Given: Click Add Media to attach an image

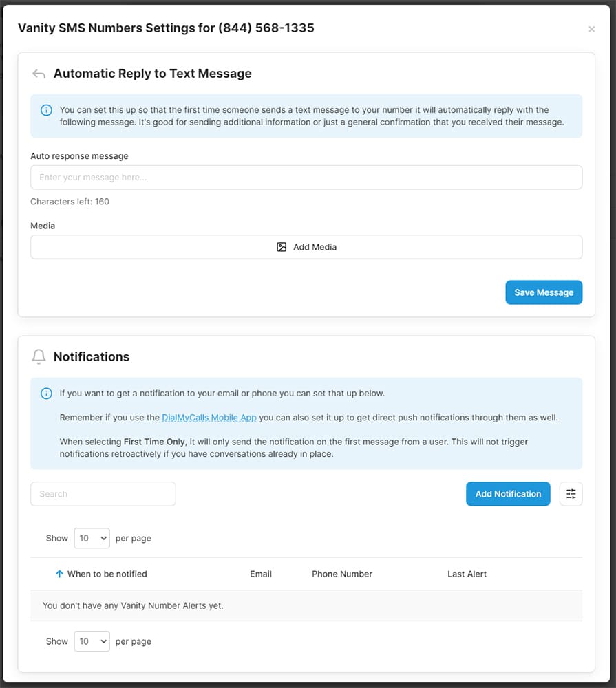Looking at the screenshot, I should (306, 247).
